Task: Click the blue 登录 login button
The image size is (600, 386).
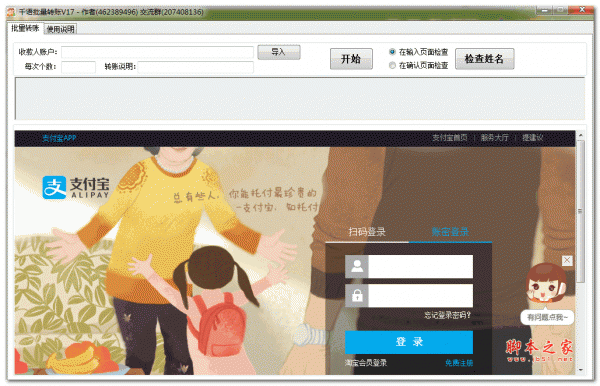Action: coord(409,342)
